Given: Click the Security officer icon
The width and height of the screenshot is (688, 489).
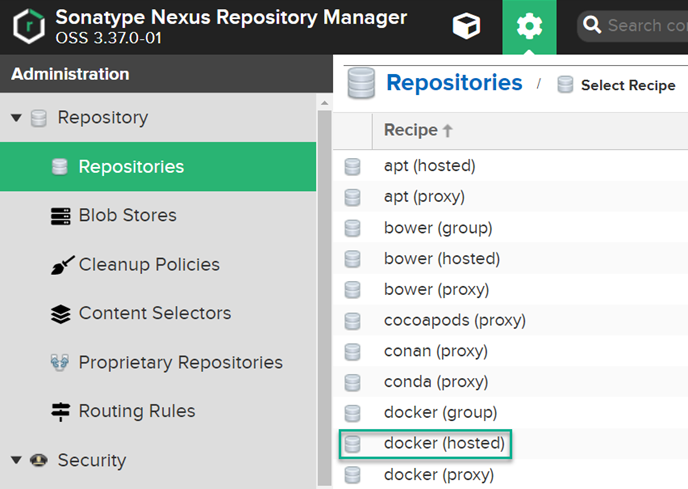Looking at the screenshot, I should pyautogui.click(x=39, y=460).
